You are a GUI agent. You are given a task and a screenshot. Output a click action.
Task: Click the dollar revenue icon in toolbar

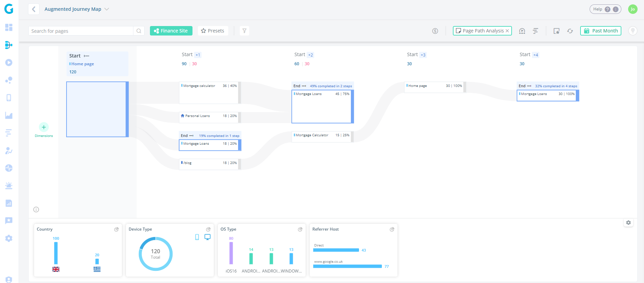[435, 31]
